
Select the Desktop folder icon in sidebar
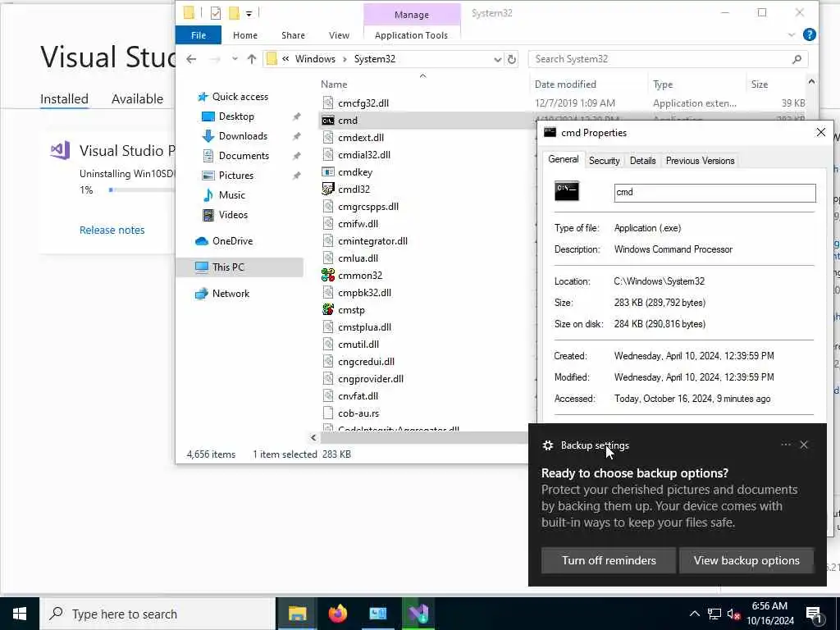click(208, 116)
